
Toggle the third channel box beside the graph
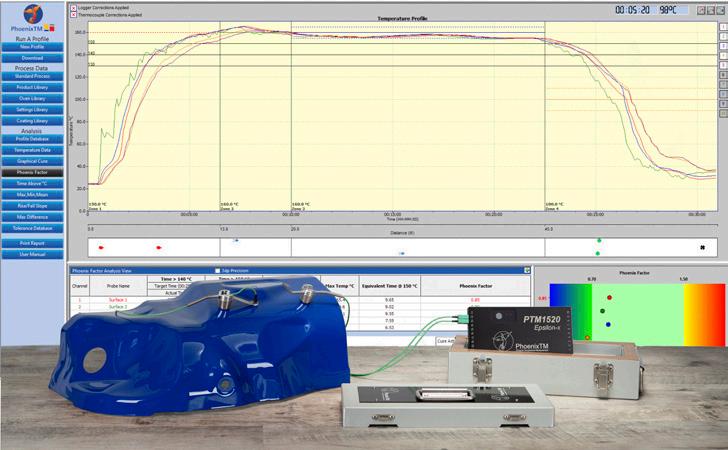(x=723, y=46)
